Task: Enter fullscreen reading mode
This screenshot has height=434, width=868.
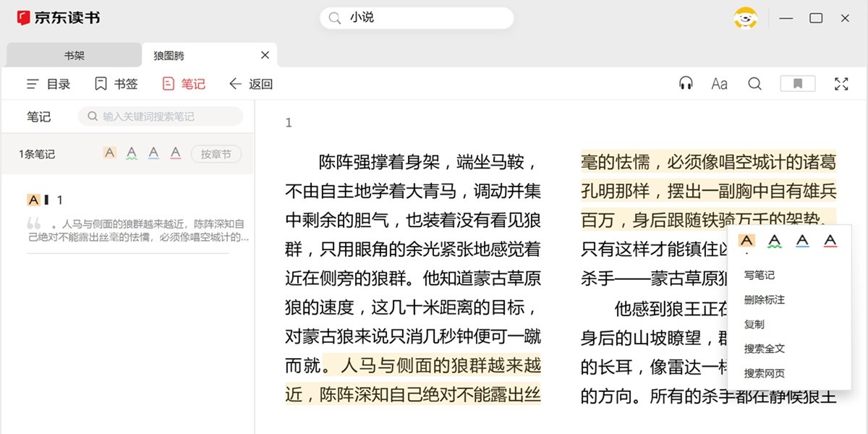Action: pos(841,84)
